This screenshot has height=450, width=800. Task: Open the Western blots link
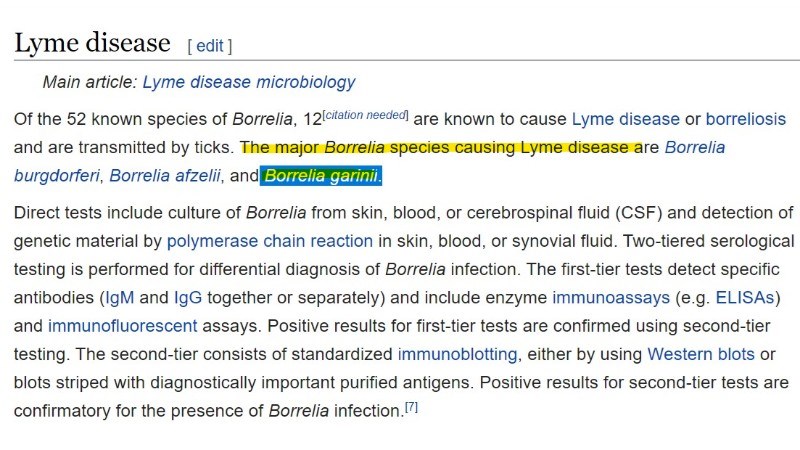[701, 354]
